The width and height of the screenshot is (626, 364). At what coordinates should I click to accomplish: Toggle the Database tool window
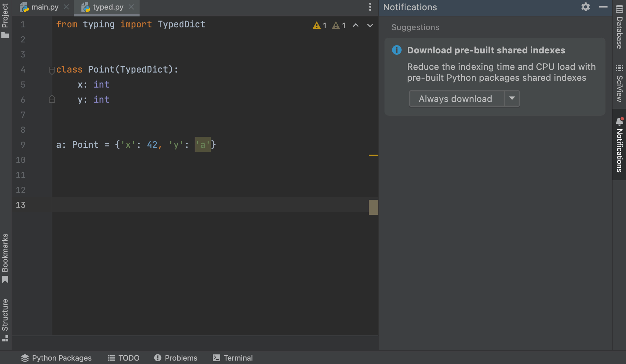(619, 27)
